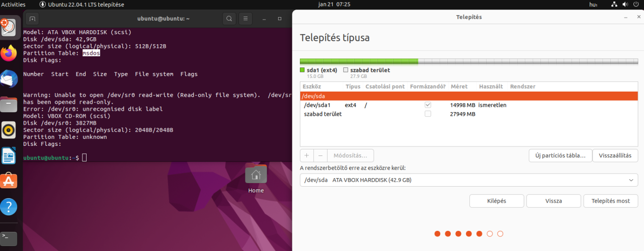This screenshot has width=644, height=251.
Task: Launch Rhythmbox music player from dock
Action: pyautogui.click(x=9, y=130)
